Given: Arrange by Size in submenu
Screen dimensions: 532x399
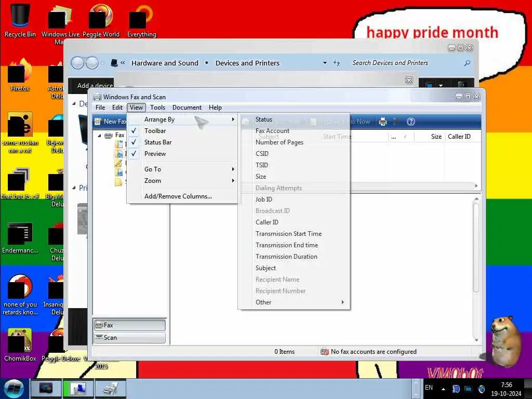Looking at the screenshot, I should 294,177.
